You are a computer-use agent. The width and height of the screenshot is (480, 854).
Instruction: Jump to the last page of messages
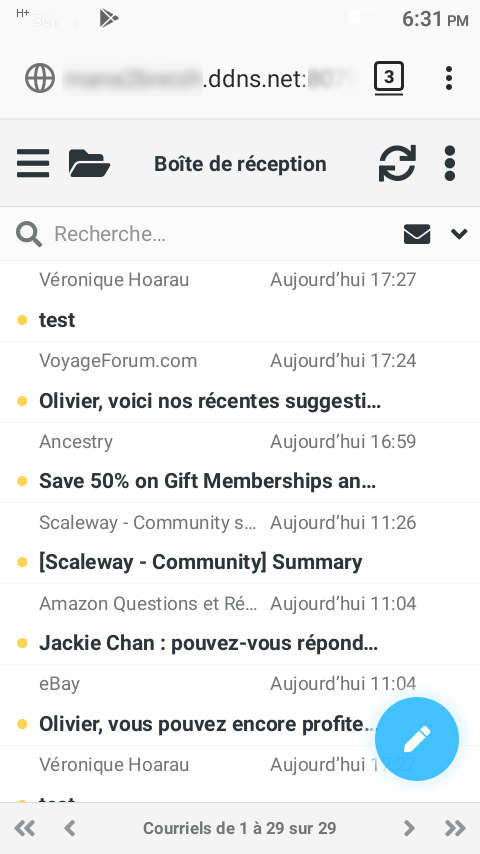point(455,828)
